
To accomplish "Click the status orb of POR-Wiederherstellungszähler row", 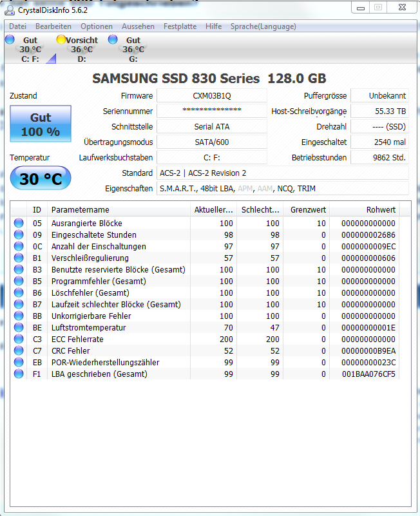I will click(x=19, y=362).
